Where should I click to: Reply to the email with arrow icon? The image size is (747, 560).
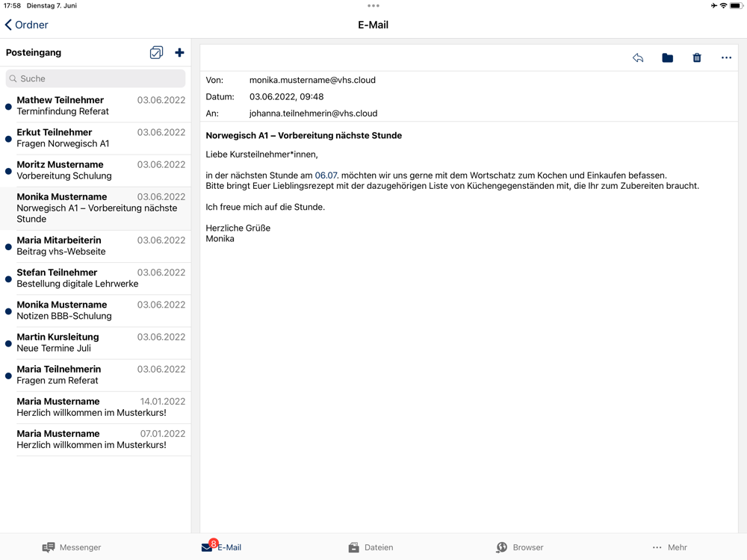638,57
